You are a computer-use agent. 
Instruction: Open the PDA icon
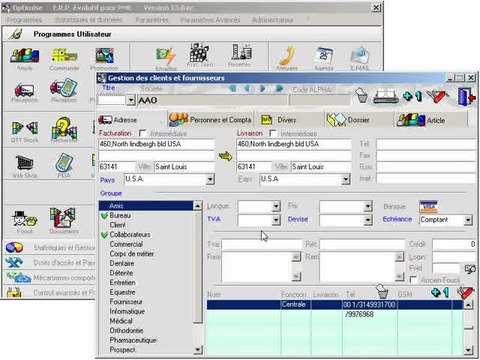point(64,163)
